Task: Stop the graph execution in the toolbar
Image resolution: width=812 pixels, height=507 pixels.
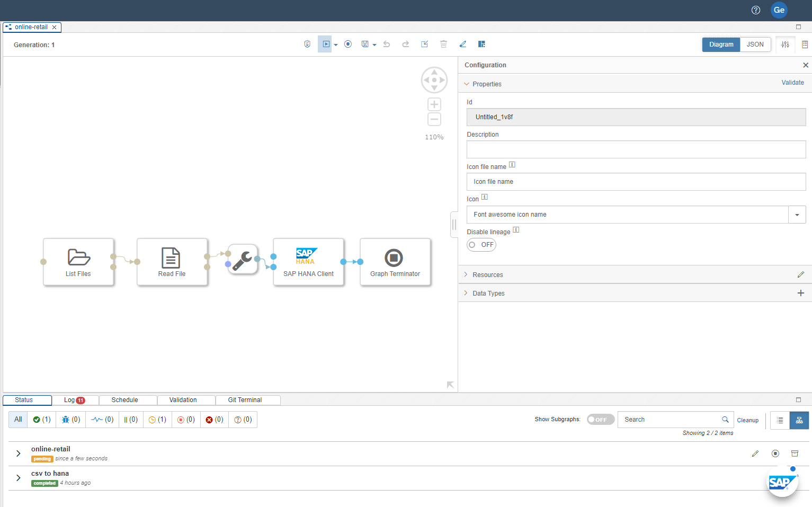Action: [348, 45]
